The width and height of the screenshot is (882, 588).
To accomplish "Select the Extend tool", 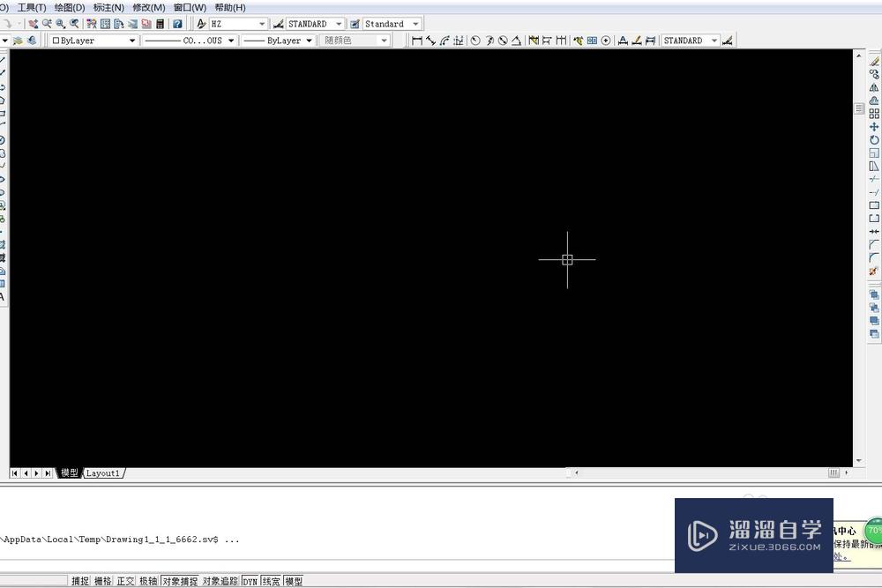I will click(874, 192).
